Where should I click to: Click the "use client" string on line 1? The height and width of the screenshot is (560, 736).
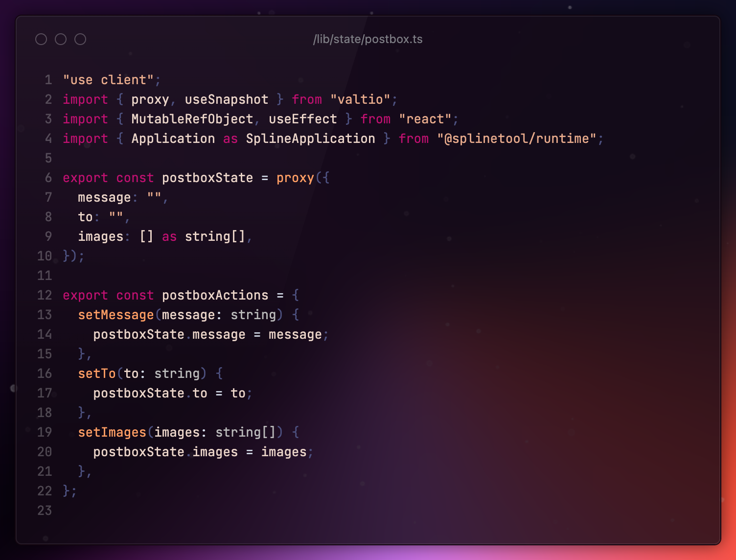click(x=108, y=80)
